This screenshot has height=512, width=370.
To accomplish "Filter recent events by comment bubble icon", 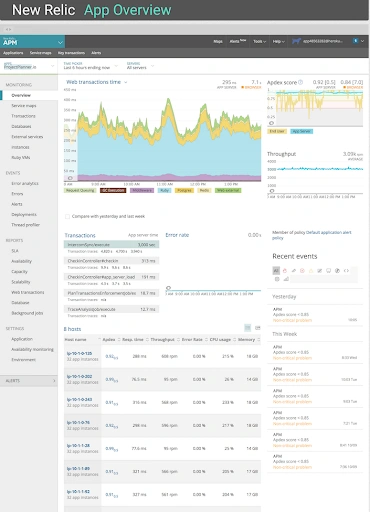I will [x=328, y=270].
